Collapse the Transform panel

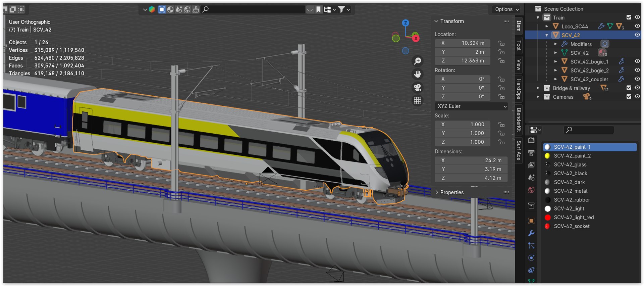coord(436,21)
